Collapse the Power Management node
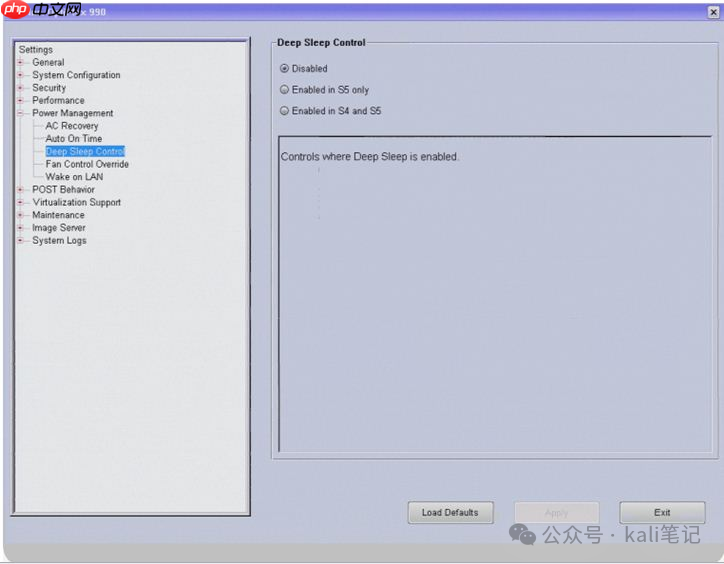The image size is (724, 564). [20, 113]
